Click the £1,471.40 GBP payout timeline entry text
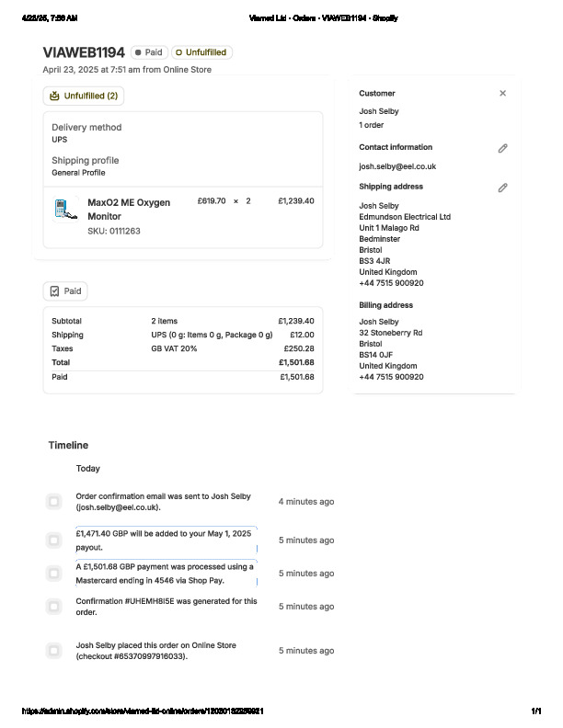Screen dimensions: 563x728 point(164,540)
